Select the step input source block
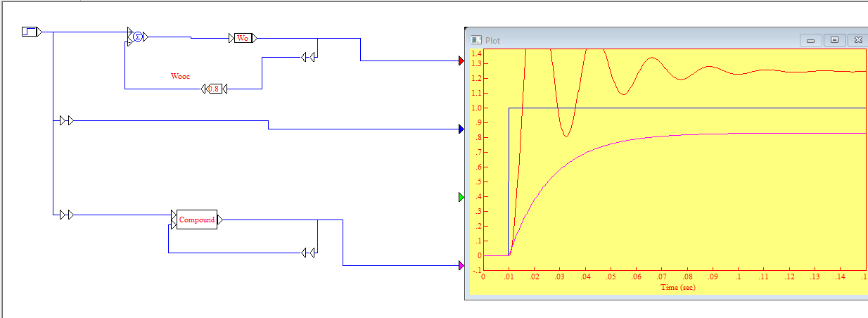868x318 pixels. [x=30, y=32]
